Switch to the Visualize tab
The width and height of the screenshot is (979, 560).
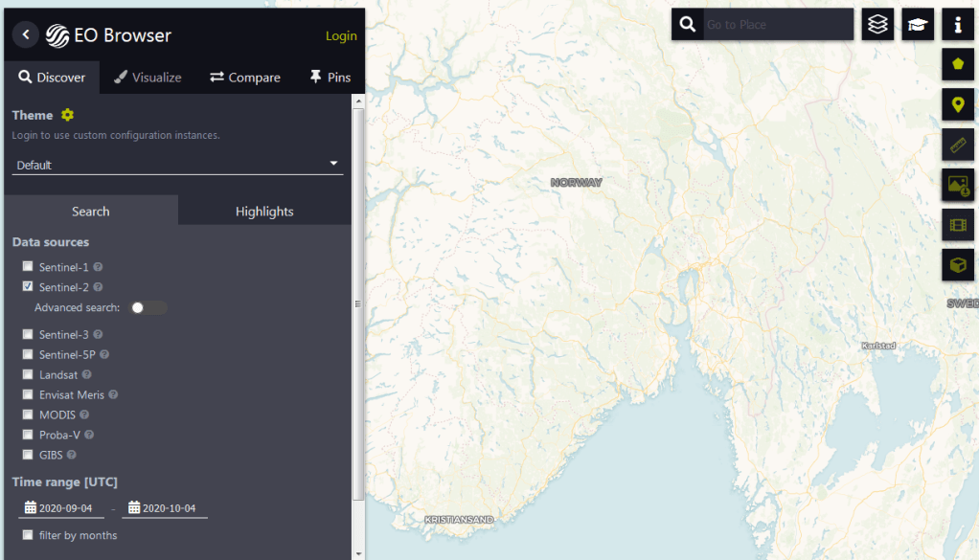[x=147, y=78]
